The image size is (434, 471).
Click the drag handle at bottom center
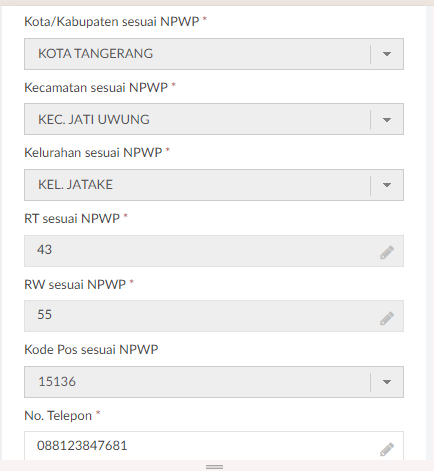click(214, 467)
